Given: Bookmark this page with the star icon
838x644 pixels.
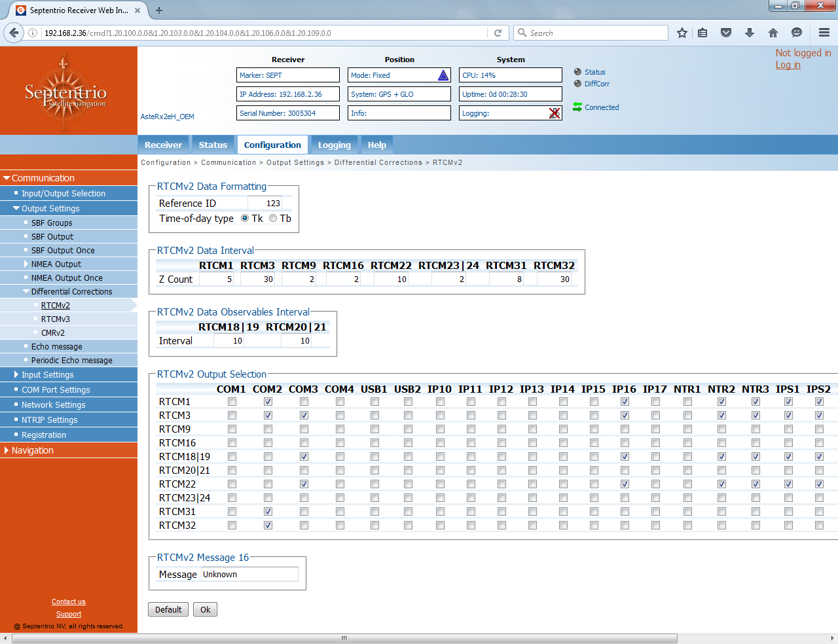Looking at the screenshot, I should click(x=682, y=33).
